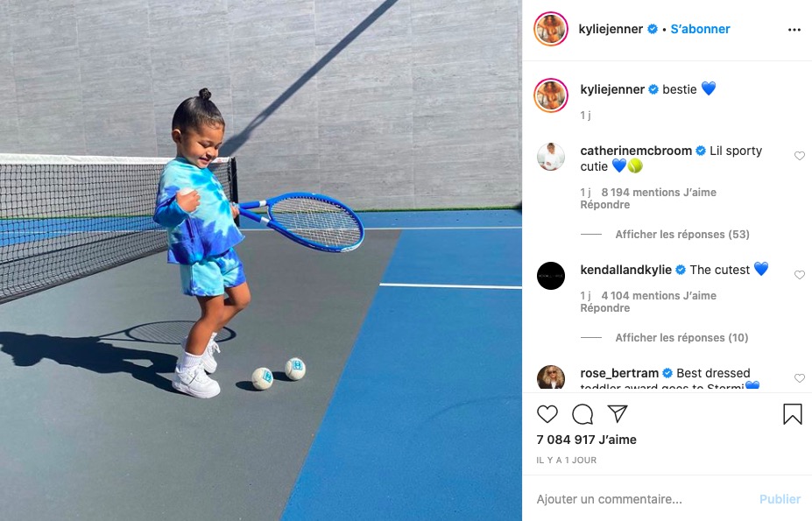This screenshot has height=521, width=812.
Task: Share the post via paper plane icon
Action: coord(618,413)
